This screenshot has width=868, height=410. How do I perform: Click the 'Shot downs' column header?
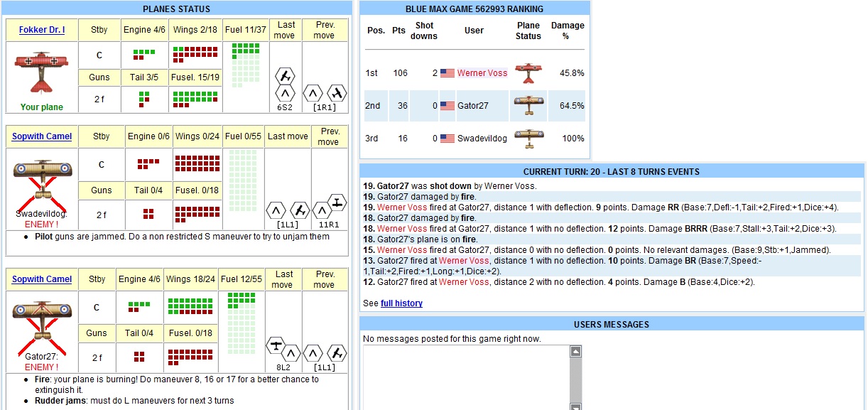tap(424, 31)
